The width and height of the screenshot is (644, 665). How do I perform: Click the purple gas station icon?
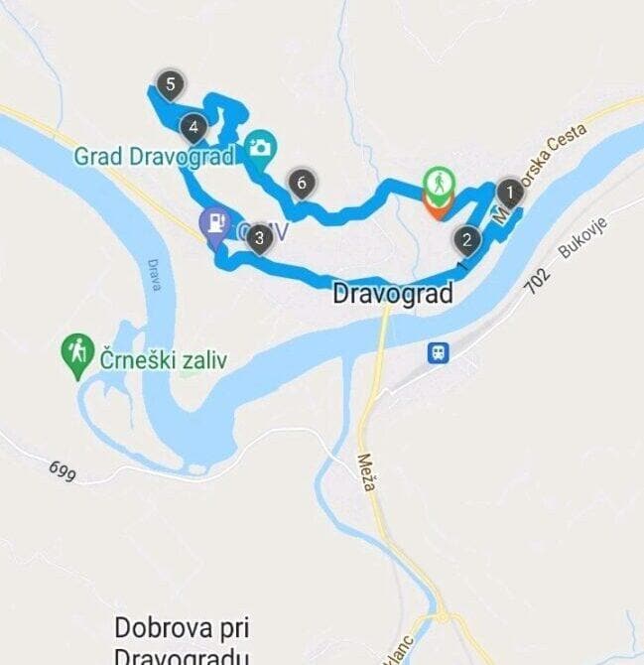pos(215,224)
